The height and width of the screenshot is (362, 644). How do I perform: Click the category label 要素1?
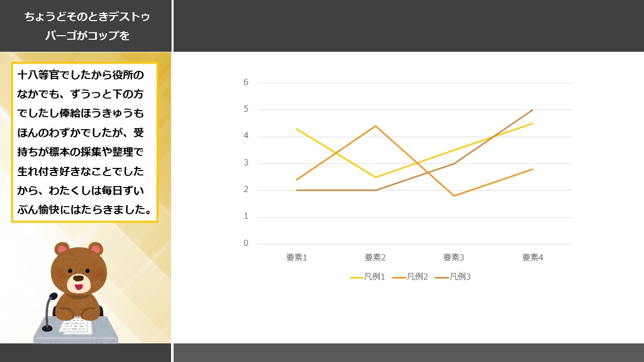coord(297,257)
